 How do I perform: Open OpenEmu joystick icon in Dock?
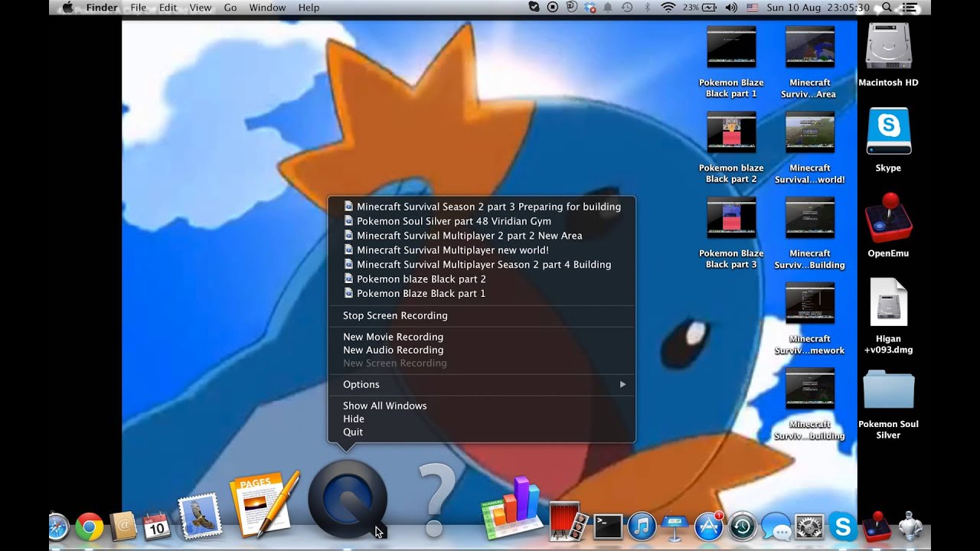tap(877, 527)
